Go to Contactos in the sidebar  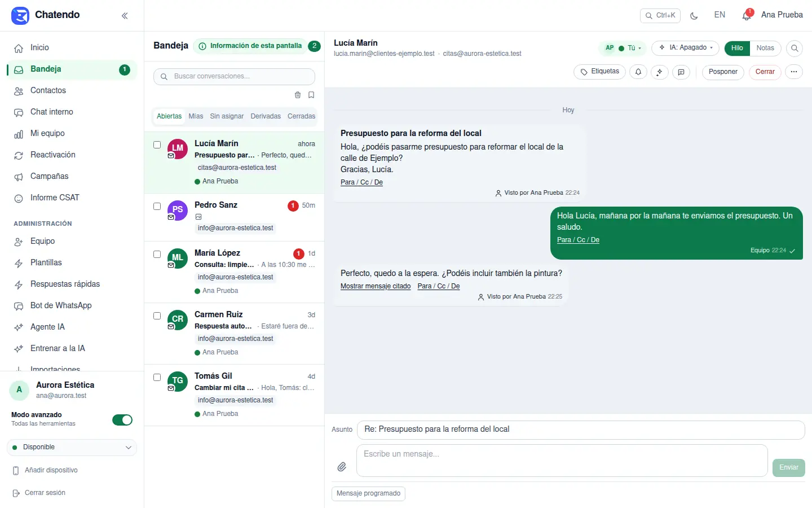coord(72,91)
